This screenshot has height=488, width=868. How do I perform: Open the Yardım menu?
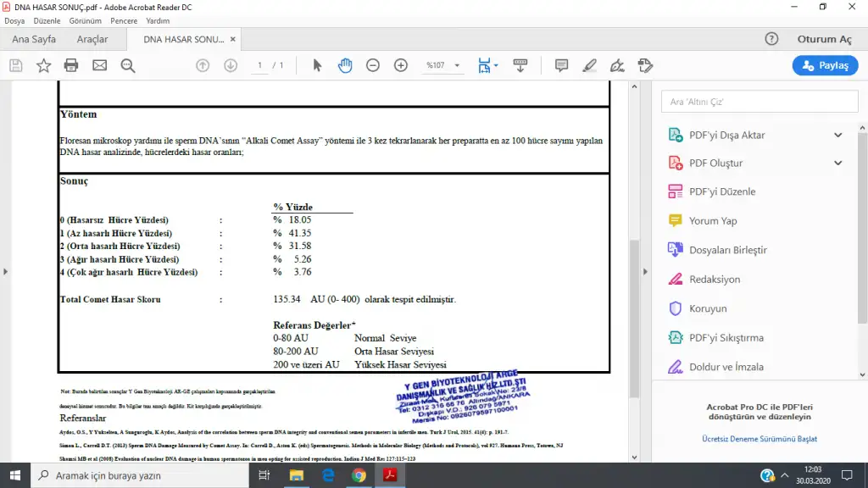click(x=158, y=21)
